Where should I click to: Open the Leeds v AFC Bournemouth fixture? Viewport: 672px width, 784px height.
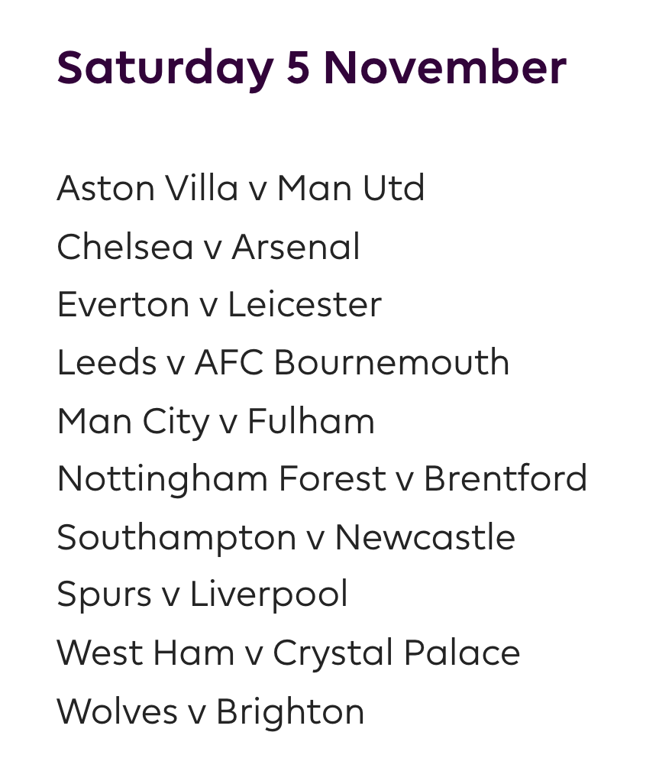tap(283, 362)
